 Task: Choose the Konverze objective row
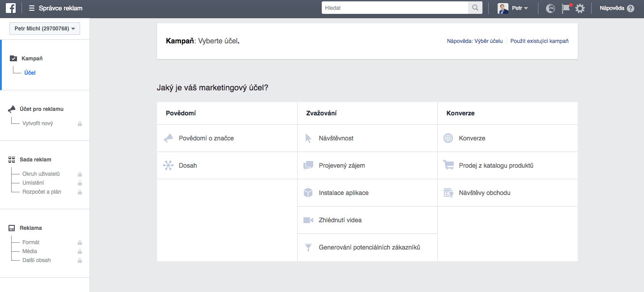(x=508, y=138)
